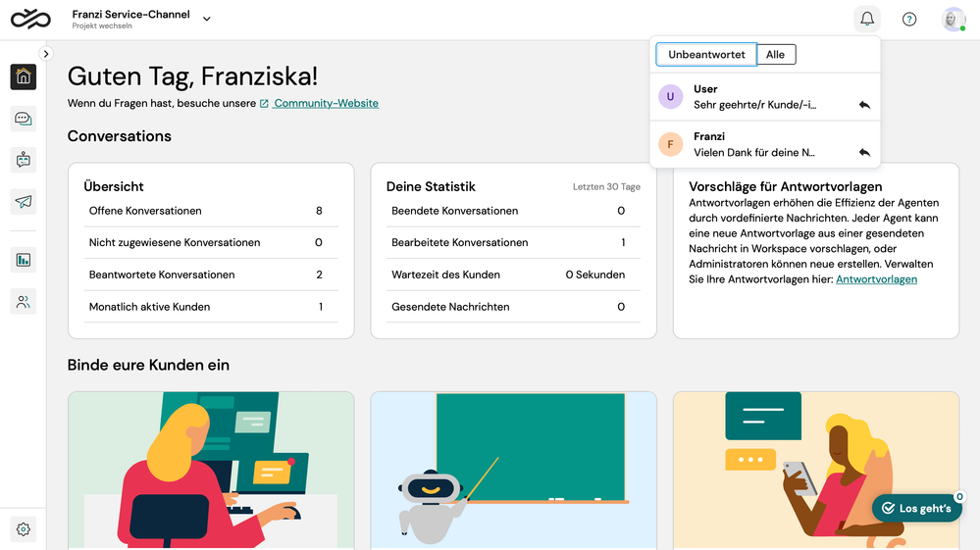Viewport: 980px width, 550px height.
Task: Click the Los geht's button
Action: [916, 508]
